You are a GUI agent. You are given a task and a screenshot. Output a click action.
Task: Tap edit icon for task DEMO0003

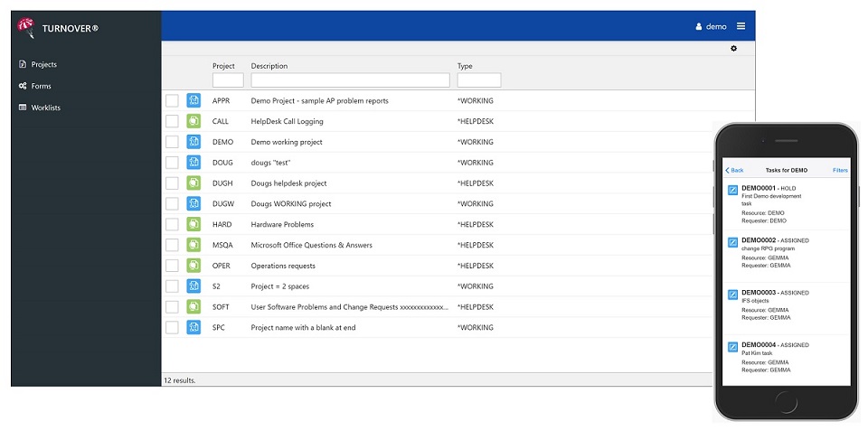[x=732, y=295]
